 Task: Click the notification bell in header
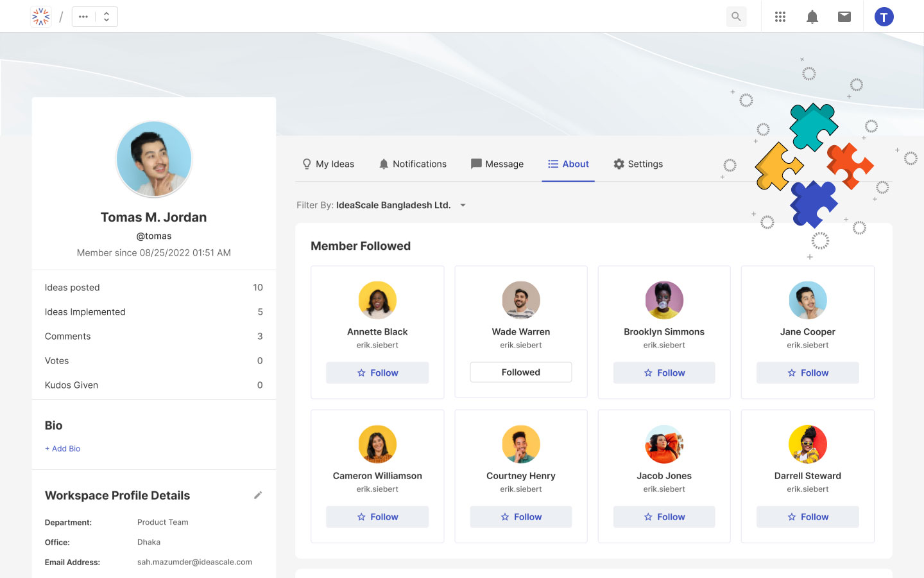pyautogui.click(x=812, y=17)
